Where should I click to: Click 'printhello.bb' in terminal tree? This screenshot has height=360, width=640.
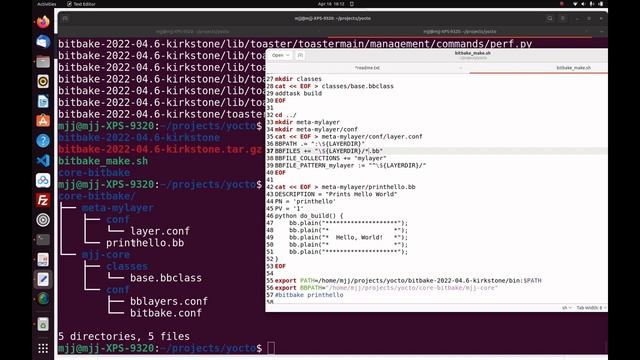pyautogui.click(x=145, y=243)
